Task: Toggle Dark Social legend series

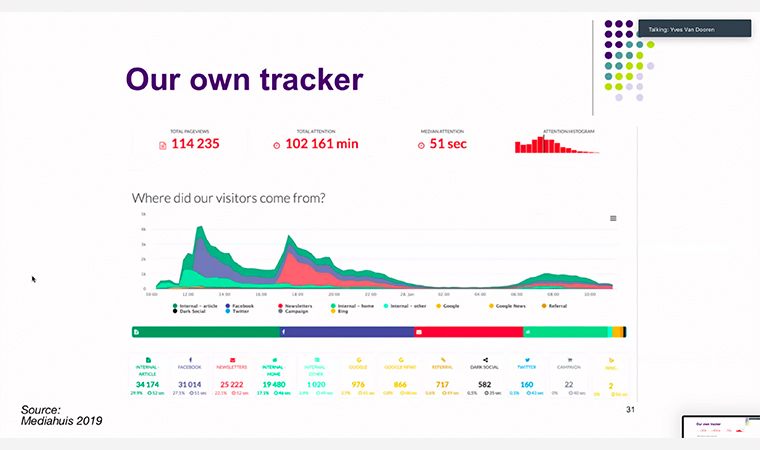Action: click(x=189, y=311)
